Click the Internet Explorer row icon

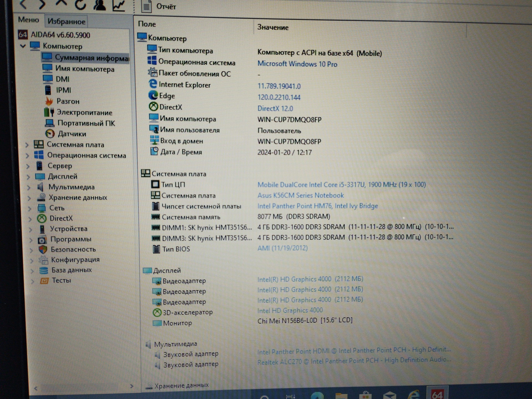point(153,84)
